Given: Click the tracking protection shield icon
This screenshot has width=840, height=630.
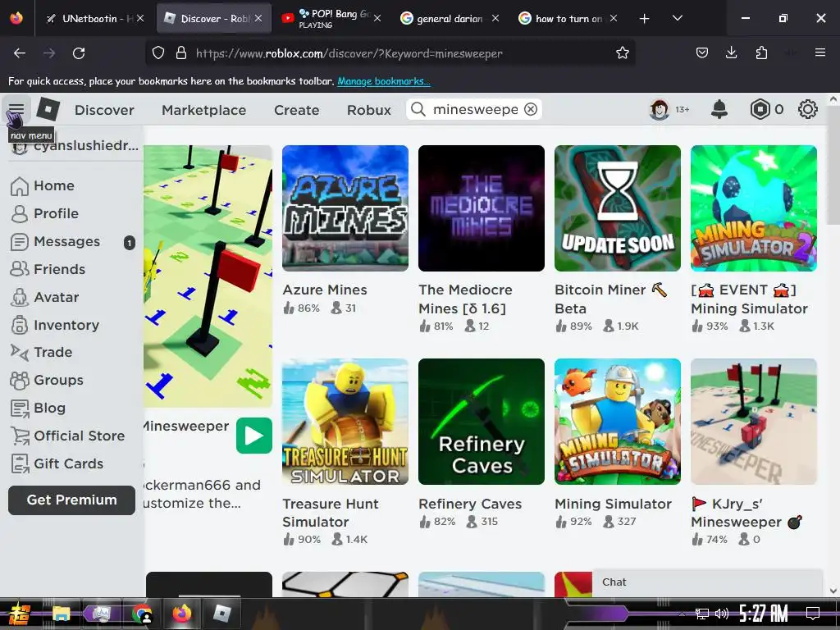Looking at the screenshot, I should 158,53.
